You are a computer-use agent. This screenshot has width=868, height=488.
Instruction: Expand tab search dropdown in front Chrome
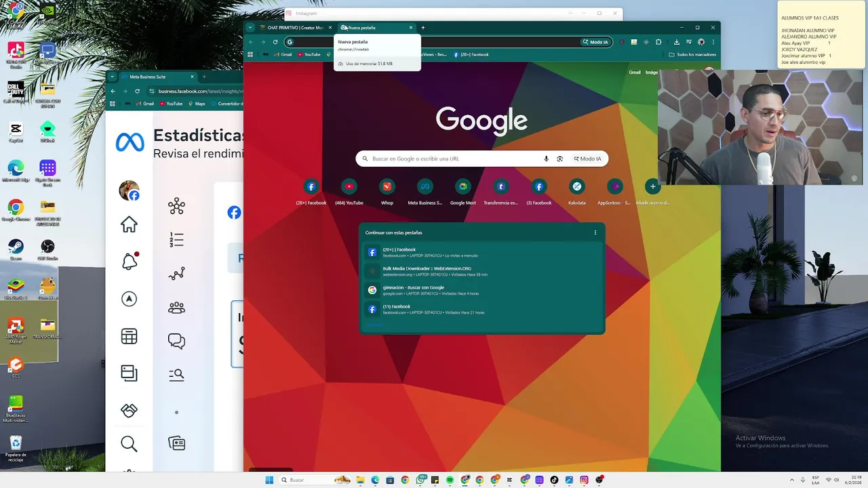250,28
